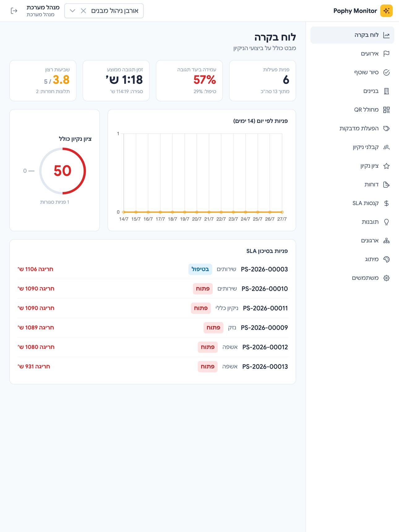Click the lightbulb icon for תובנות
399x532 pixels.
386,222
